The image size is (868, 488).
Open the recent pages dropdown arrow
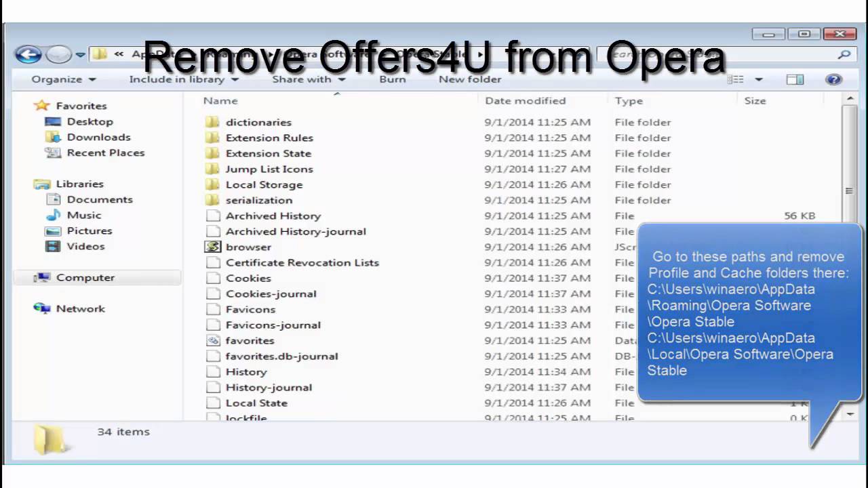80,55
